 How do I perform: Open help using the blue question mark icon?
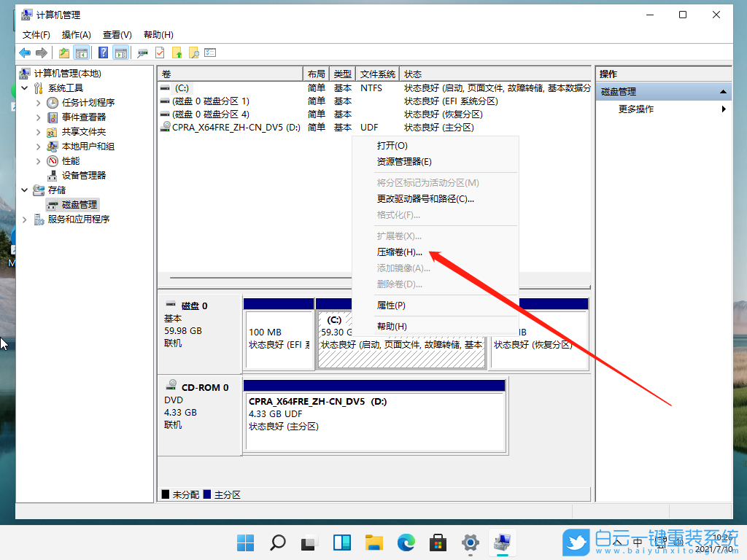[x=102, y=52]
